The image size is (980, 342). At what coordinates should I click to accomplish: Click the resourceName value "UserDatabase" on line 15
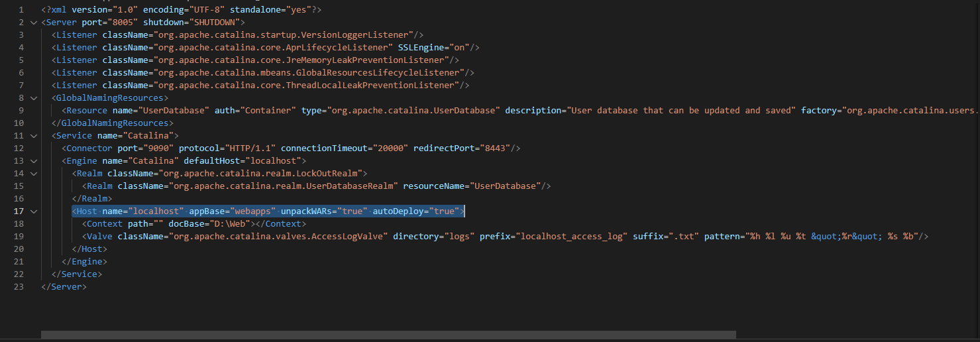tap(506, 186)
